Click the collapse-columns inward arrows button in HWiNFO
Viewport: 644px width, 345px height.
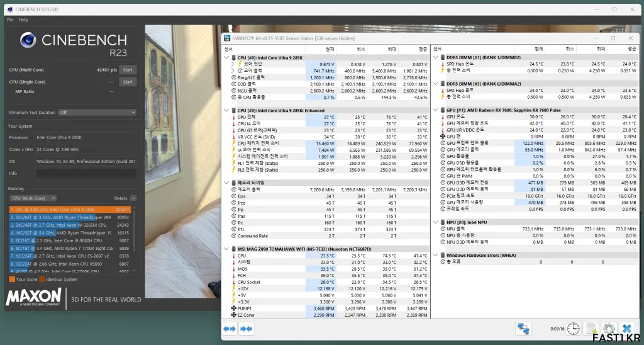246,329
